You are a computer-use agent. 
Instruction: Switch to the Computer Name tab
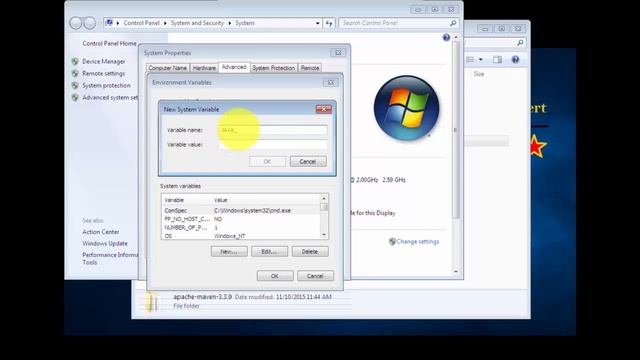point(167,68)
